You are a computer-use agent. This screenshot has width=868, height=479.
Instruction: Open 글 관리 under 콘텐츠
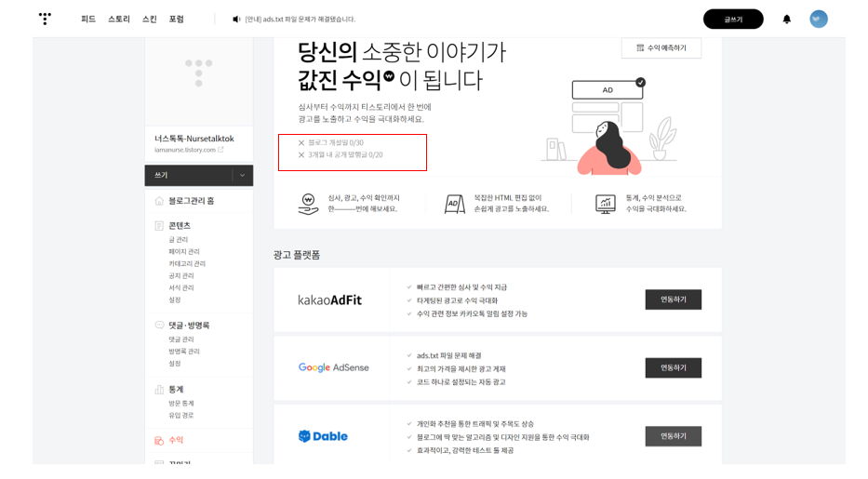click(179, 240)
